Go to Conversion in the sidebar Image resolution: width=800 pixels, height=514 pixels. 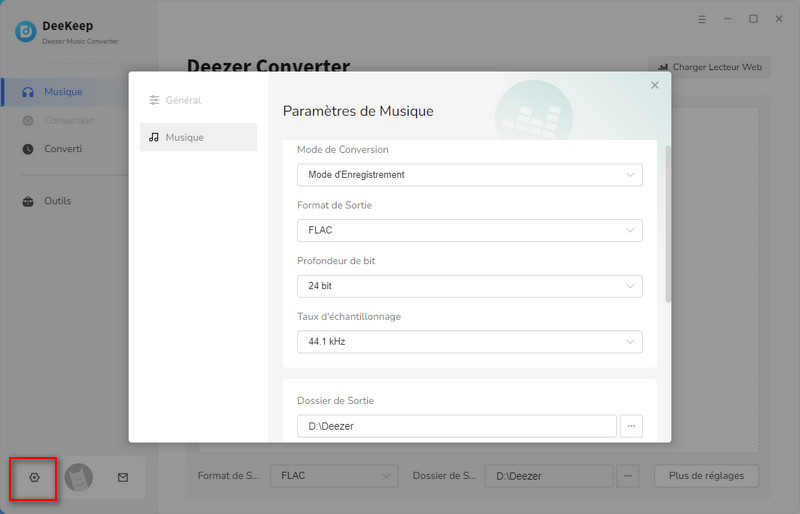tap(64, 120)
